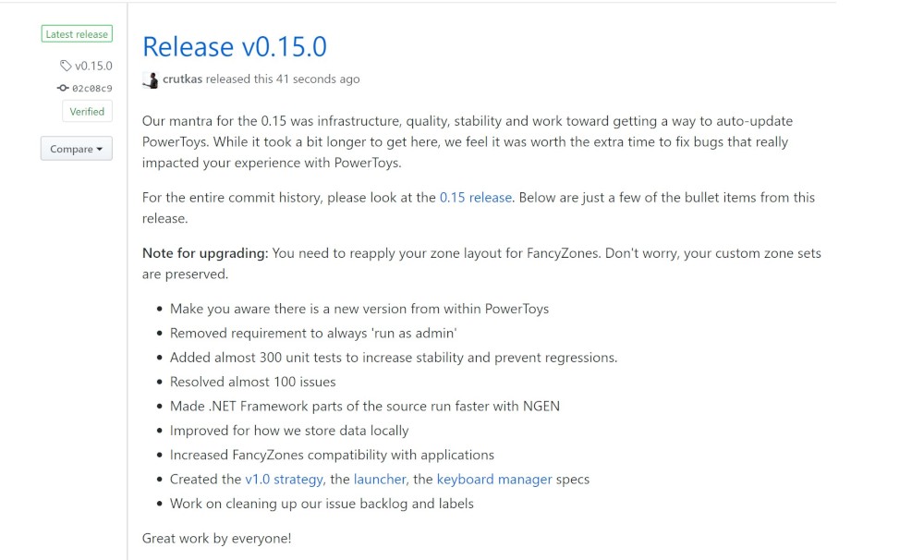Open the v0.15.0 tag link

coord(93,66)
